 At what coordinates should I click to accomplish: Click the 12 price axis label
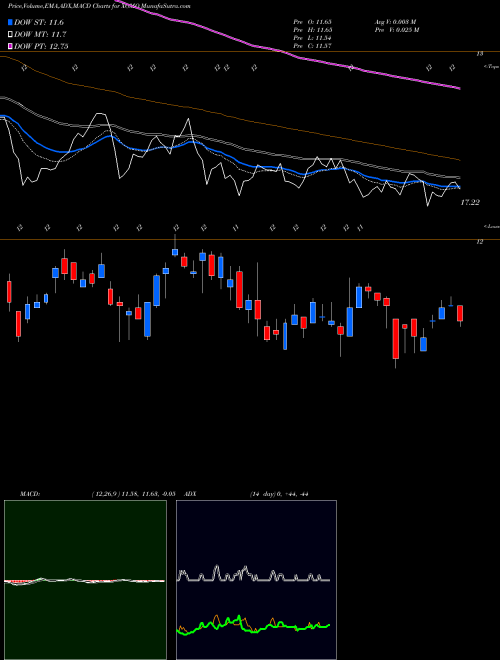[480, 242]
